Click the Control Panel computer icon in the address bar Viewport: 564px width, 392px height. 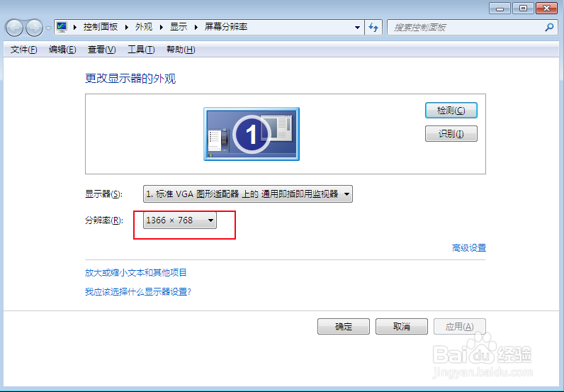(x=62, y=27)
